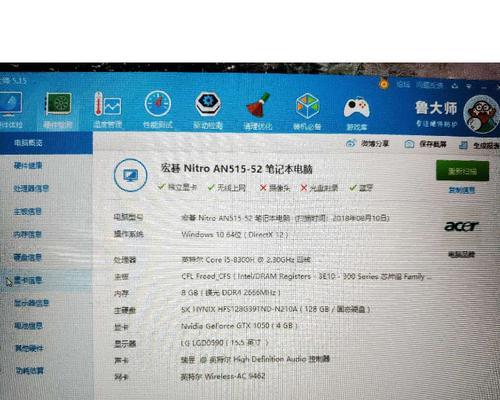This screenshot has width=500, height=400.
Task: Click the 电脑型号 row label
Action: [128, 217]
